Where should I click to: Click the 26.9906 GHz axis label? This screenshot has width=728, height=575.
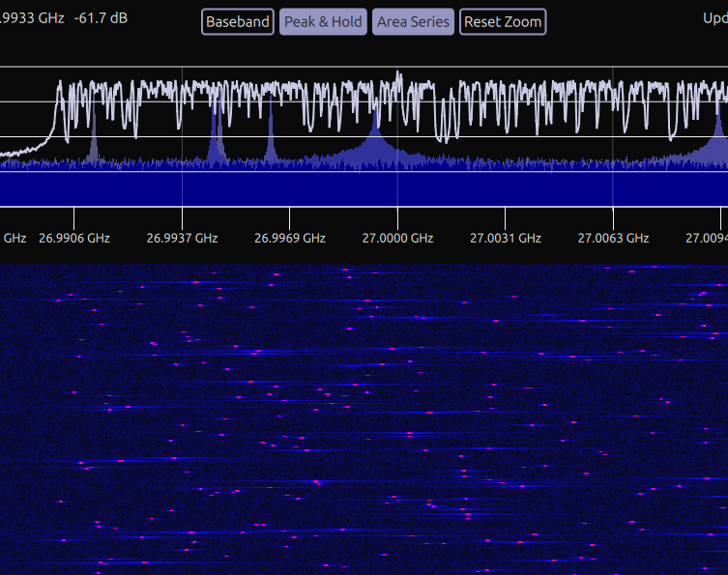point(74,238)
